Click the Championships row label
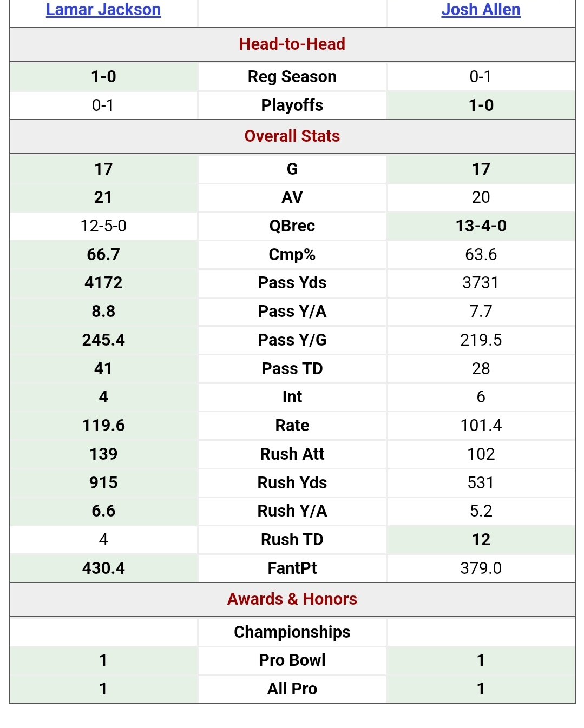Image resolution: width=584 pixels, height=728 pixels. (292, 632)
